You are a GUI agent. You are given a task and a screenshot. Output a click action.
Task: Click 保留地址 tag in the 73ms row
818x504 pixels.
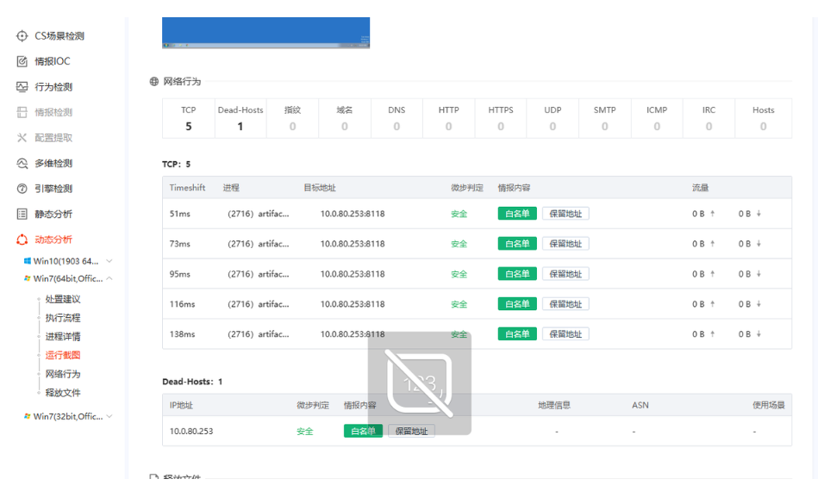pos(565,244)
